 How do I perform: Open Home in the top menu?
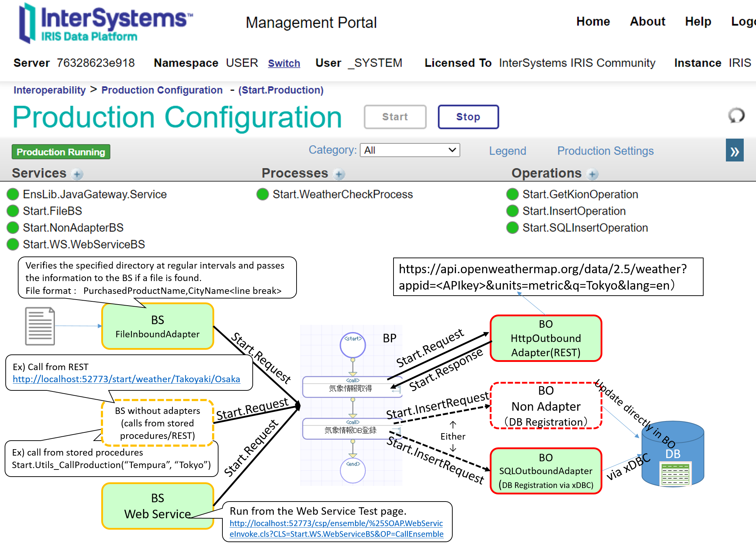[593, 21]
